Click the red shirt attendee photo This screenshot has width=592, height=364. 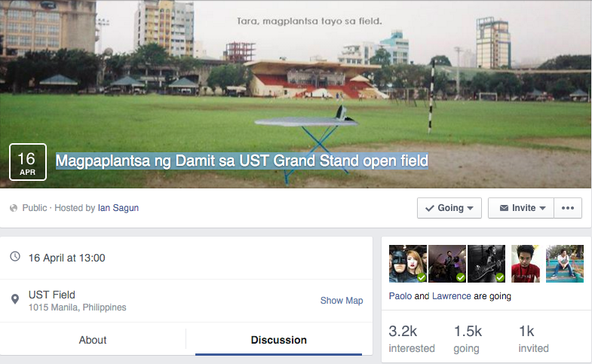526,263
